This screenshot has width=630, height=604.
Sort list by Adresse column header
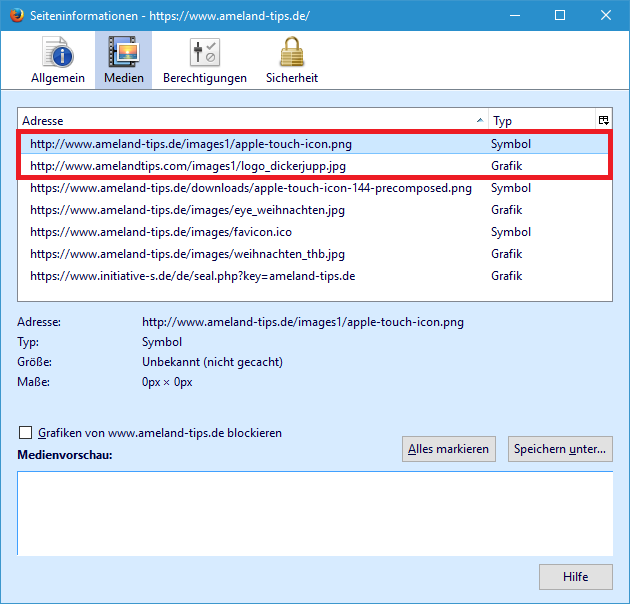[250, 120]
